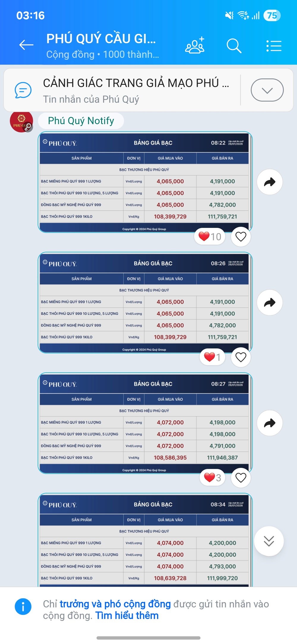Expand the pinned message chevron
This screenshot has height=644, width=297.
click(267, 90)
